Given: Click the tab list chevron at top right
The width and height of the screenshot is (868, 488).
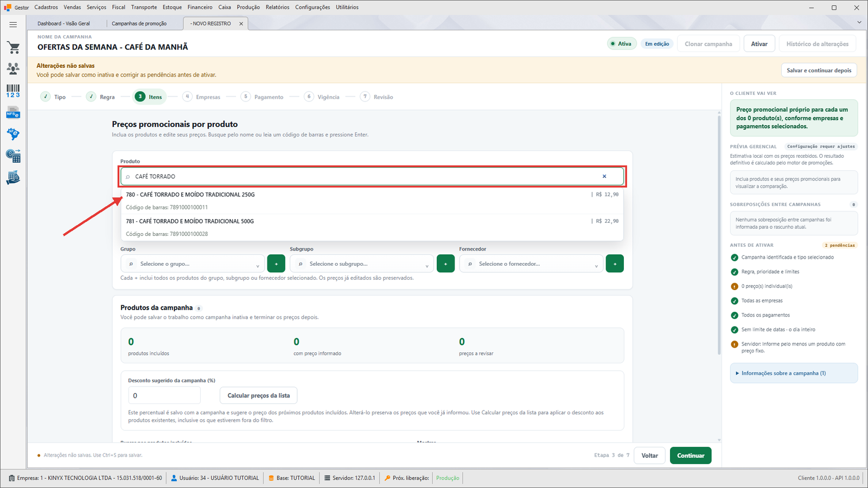Looking at the screenshot, I should tap(859, 22).
